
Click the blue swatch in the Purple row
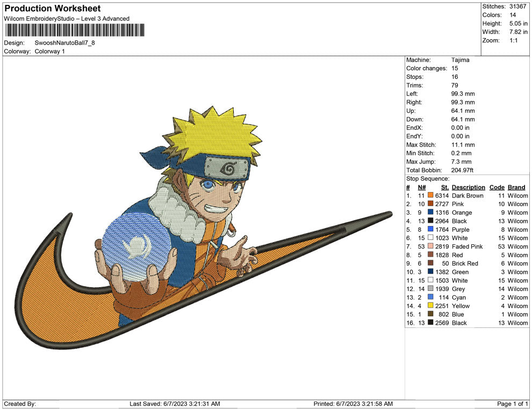(x=430, y=229)
